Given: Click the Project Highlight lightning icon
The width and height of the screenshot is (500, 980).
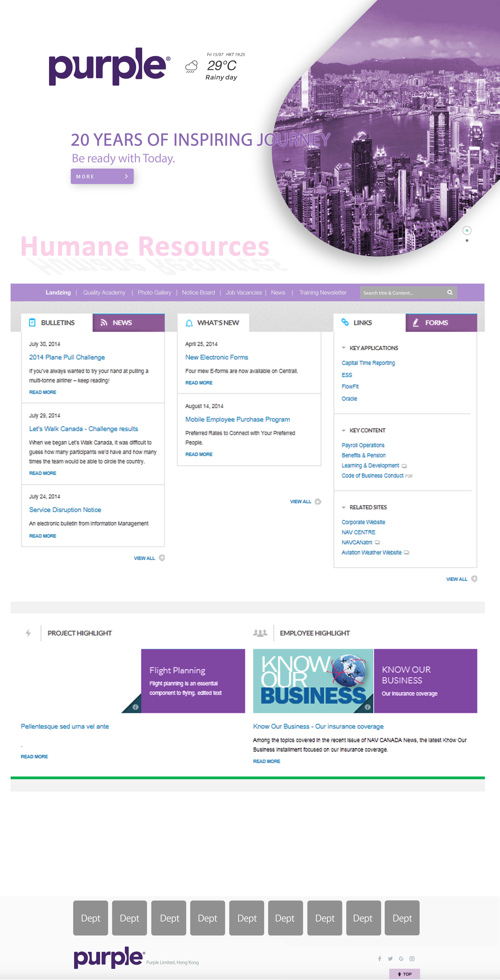Looking at the screenshot, I should coord(28,633).
